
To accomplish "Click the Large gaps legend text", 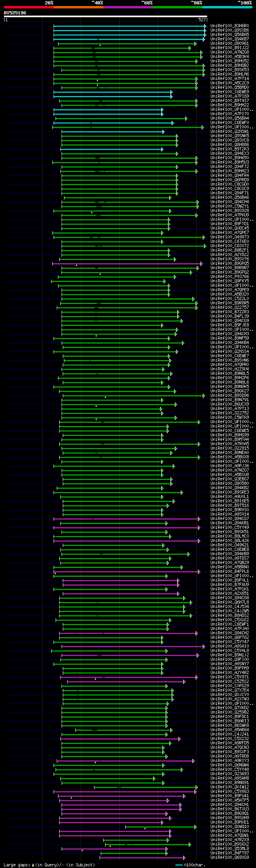I will pyautogui.click(x=49, y=865).
